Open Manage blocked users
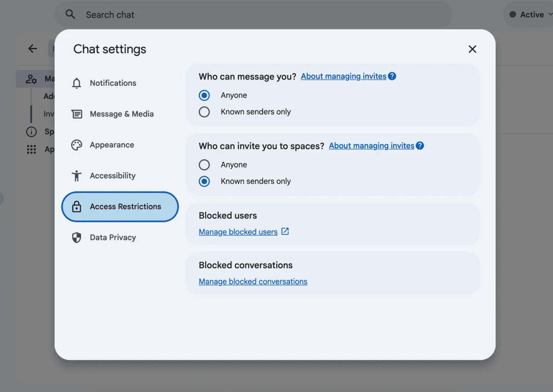 tap(239, 232)
